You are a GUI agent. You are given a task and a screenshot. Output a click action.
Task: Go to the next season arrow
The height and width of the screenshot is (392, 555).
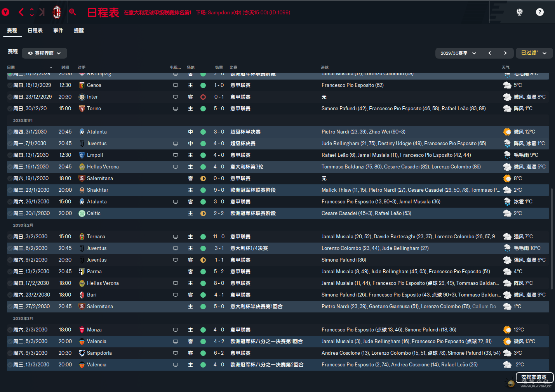click(x=505, y=53)
